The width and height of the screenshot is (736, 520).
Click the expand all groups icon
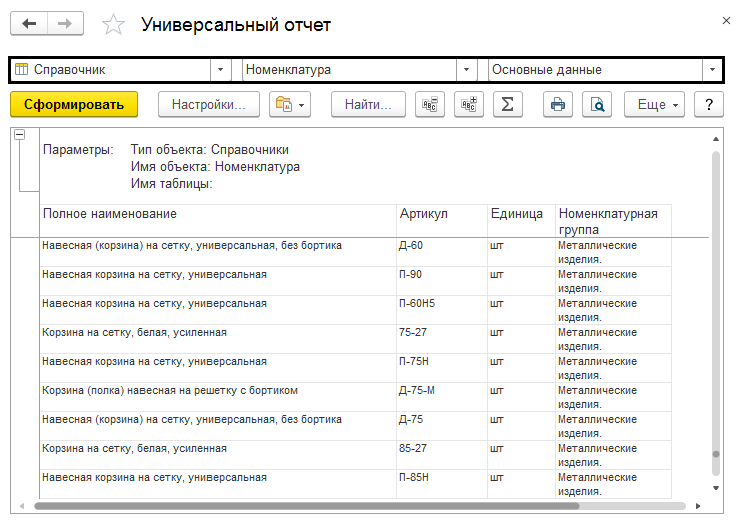click(468, 104)
